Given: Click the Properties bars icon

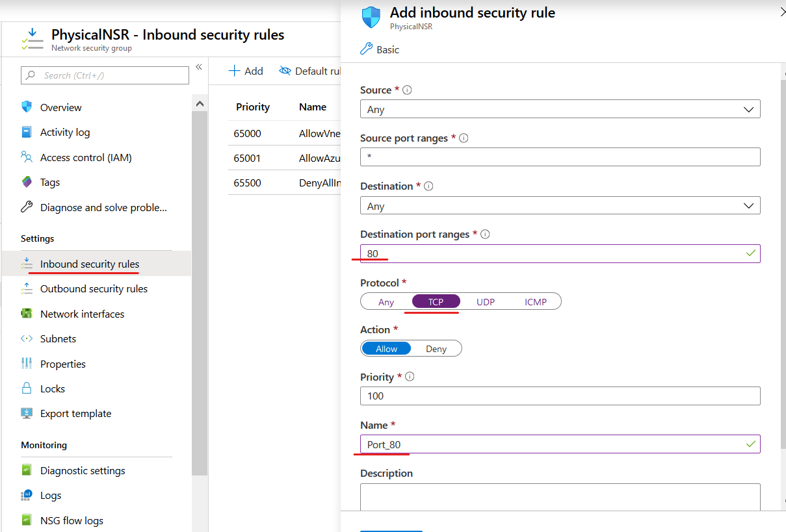Looking at the screenshot, I should pos(27,364).
